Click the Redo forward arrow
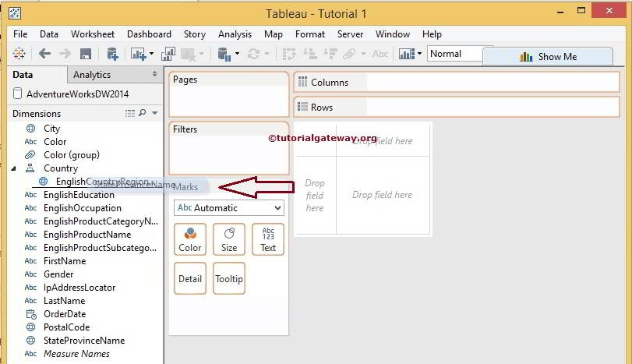Image resolution: width=632 pixels, height=364 pixels. pyautogui.click(x=65, y=54)
